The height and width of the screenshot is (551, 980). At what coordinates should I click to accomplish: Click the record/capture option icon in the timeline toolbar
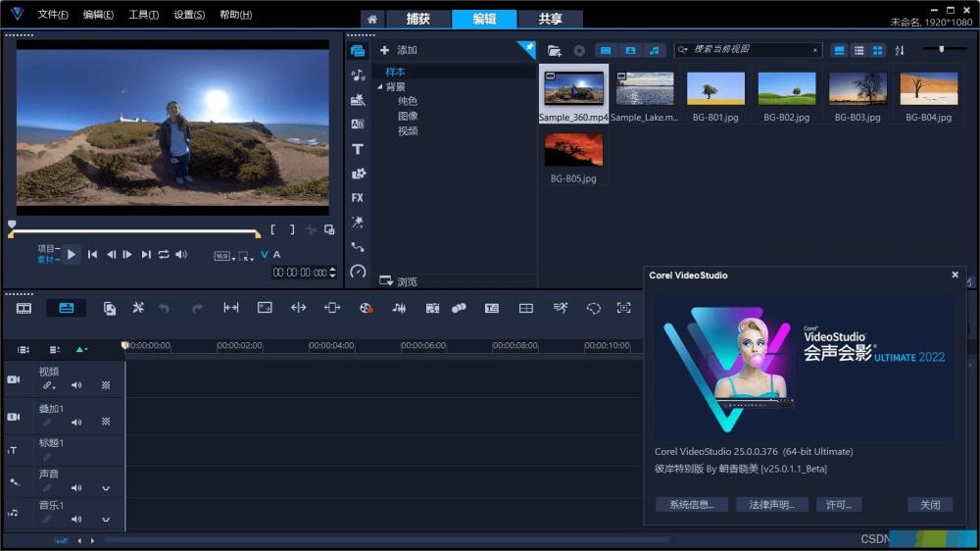tap(366, 308)
